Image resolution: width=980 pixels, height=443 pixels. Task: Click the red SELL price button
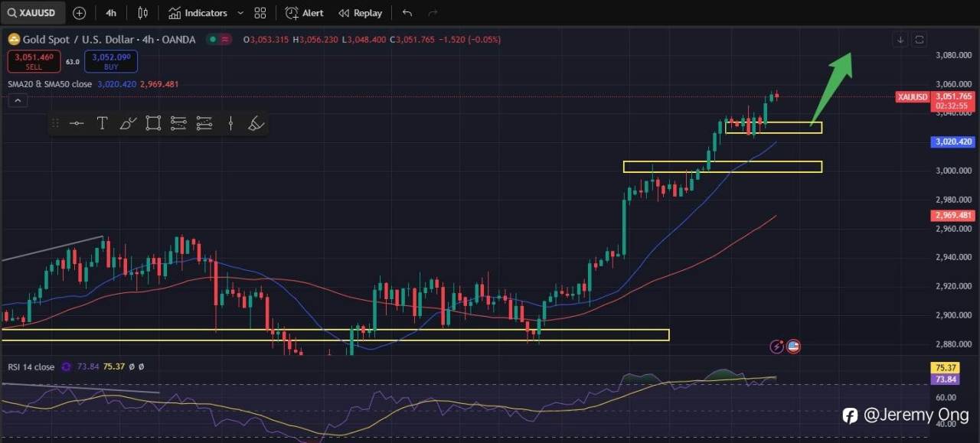click(34, 61)
